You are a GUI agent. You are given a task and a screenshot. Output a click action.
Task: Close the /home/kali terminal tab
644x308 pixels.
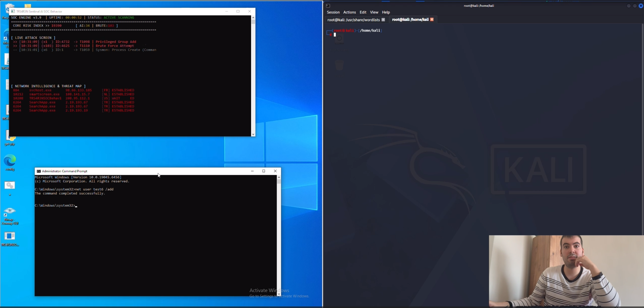click(x=432, y=20)
